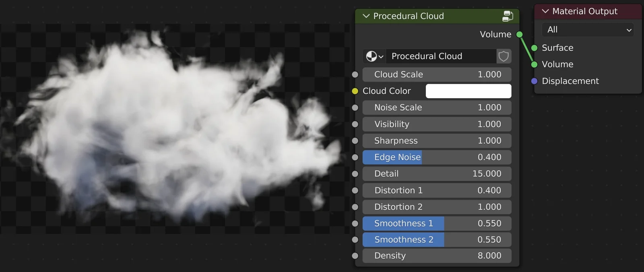This screenshot has width=644, height=272.
Task: Click the Visibility value field
Action: click(437, 124)
